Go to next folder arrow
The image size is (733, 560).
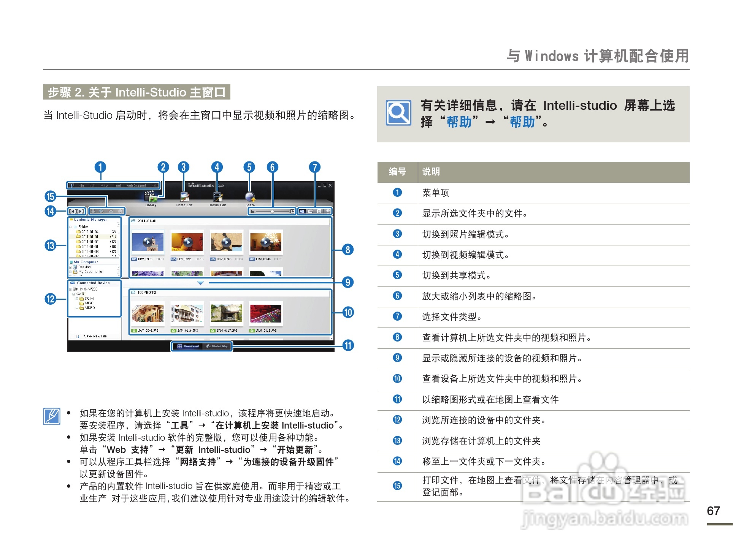81,211
